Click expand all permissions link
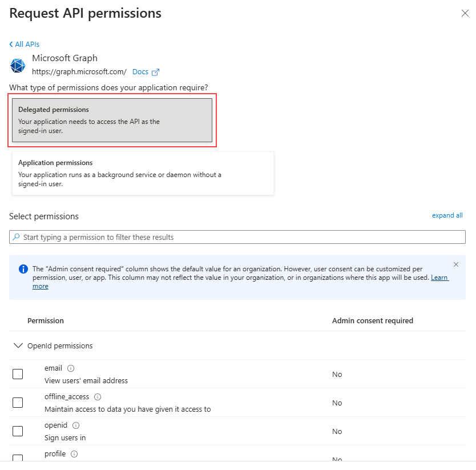This screenshot has height=470, width=476. click(447, 215)
